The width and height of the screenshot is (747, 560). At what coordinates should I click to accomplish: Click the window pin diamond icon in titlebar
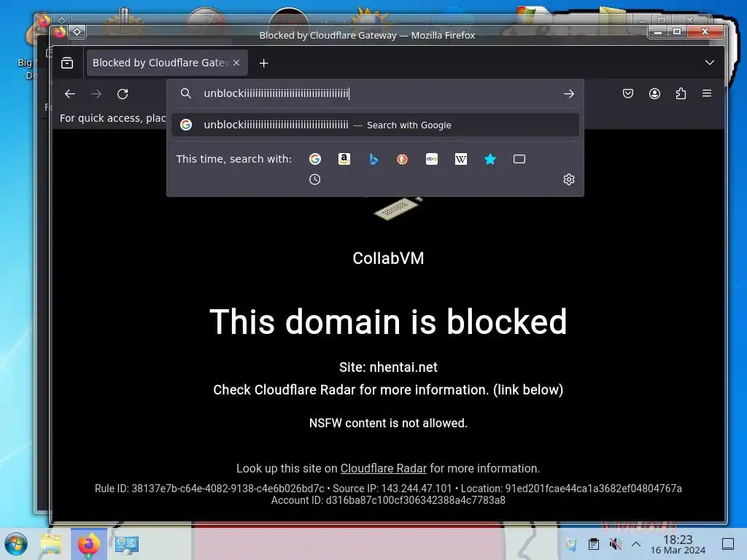[77, 32]
